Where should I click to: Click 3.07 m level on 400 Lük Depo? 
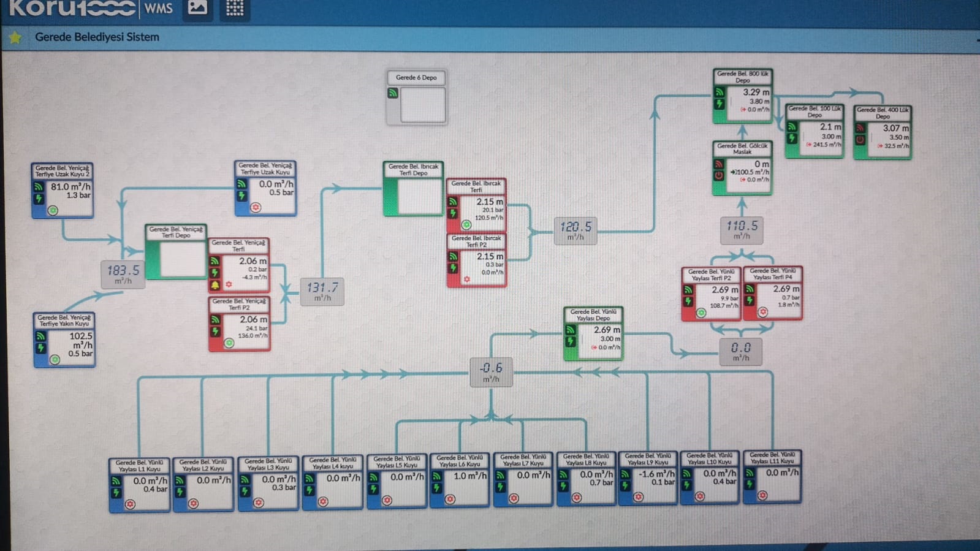point(895,128)
